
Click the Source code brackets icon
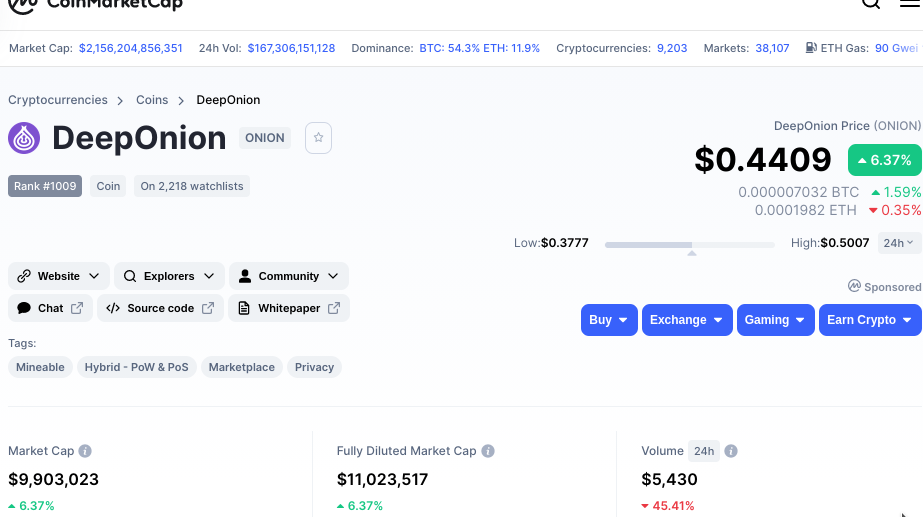pos(113,308)
